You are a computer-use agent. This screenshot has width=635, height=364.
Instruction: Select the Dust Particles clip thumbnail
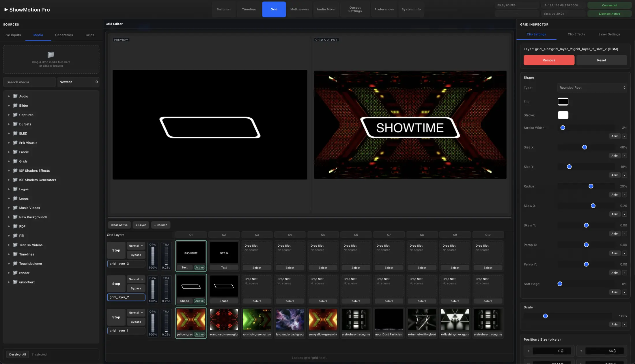(389, 320)
